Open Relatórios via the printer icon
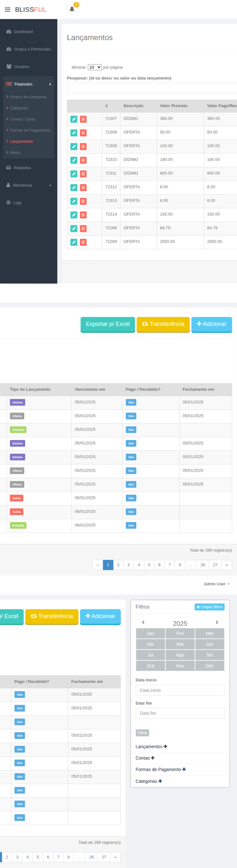 9,167
